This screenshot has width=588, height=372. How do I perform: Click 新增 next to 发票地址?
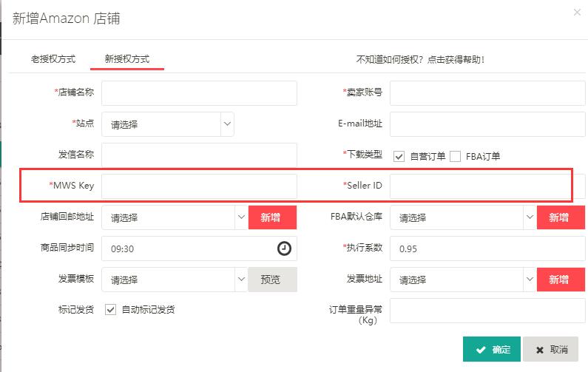click(x=561, y=280)
